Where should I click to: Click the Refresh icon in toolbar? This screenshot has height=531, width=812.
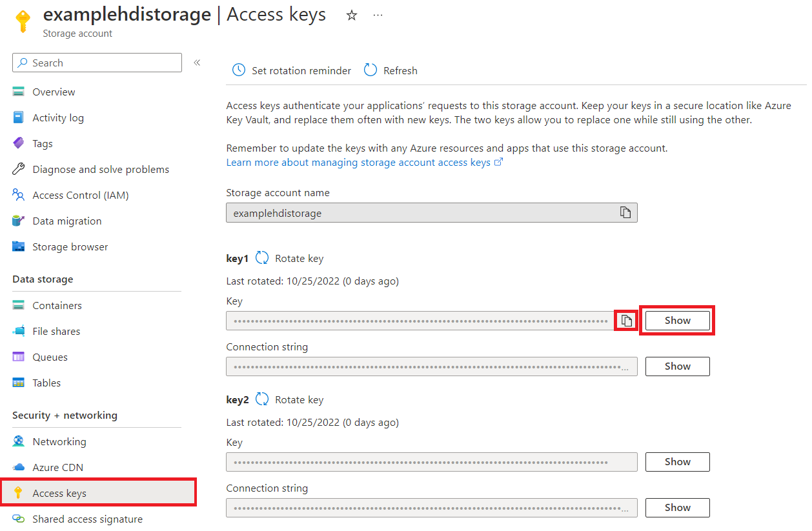click(370, 70)
